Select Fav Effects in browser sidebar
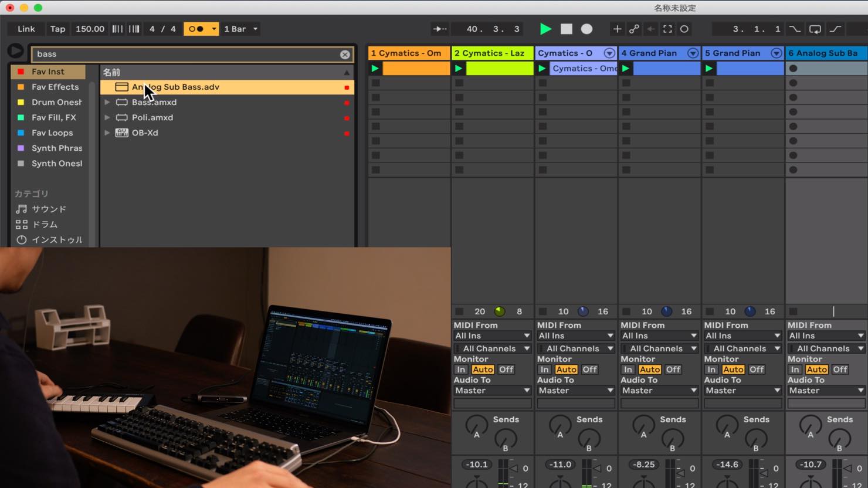Screen dimensions: 868x488 click(x=55, y=87)
